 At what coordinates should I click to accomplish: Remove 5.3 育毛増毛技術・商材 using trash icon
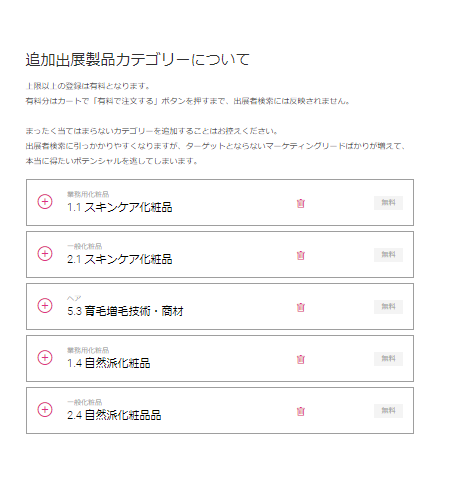click(301, 307)
